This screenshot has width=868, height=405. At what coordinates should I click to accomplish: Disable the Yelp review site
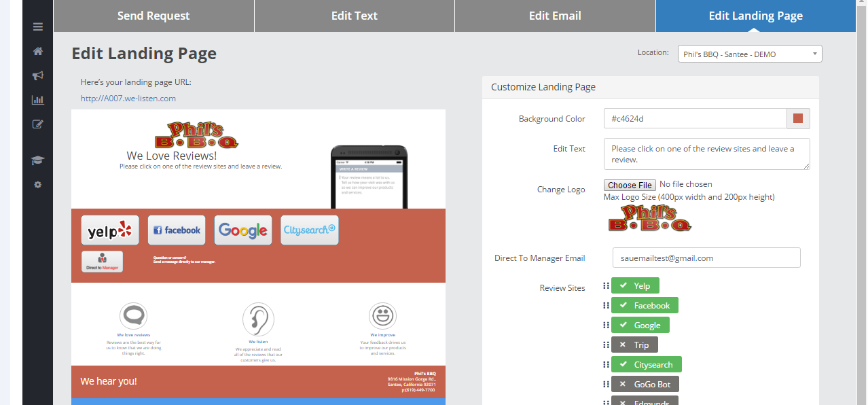point(635,286)
